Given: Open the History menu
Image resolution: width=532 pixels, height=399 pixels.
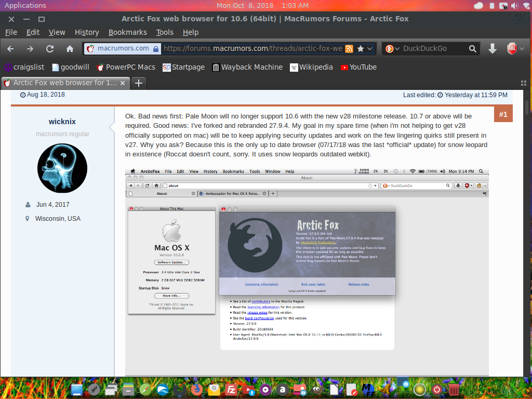Looking at the screenshot, I should 87,32.
